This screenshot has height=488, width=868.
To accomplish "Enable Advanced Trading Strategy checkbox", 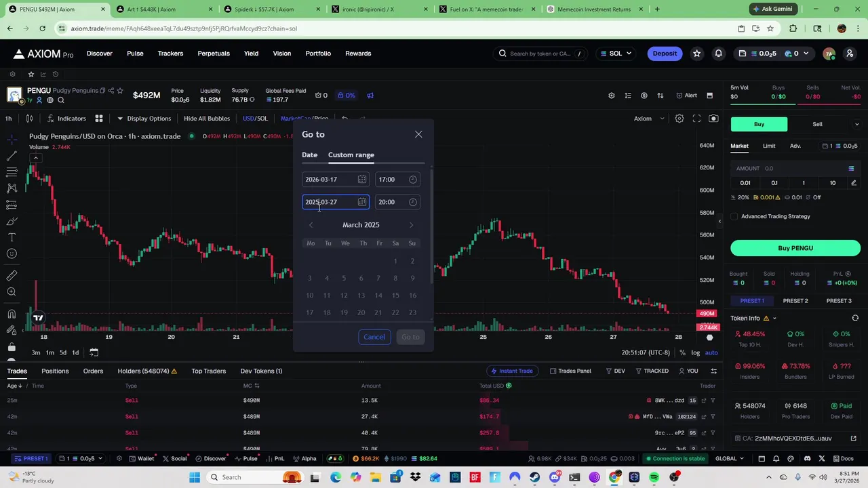I will point(734,216).
